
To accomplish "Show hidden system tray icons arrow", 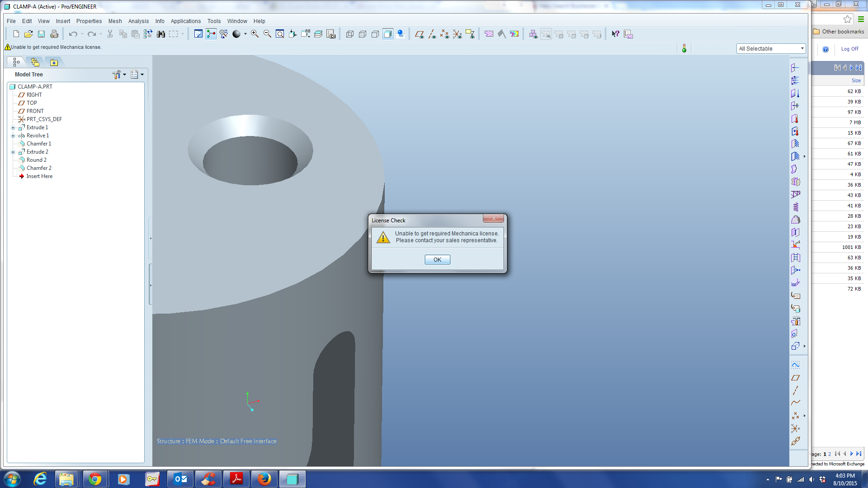I will point(768,479).
